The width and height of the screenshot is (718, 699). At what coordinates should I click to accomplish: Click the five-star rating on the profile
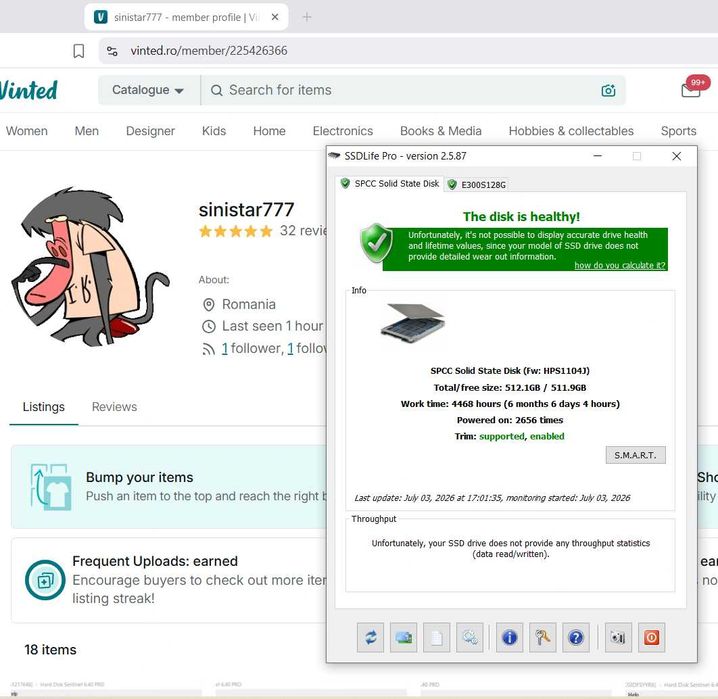tap(236, 231)
